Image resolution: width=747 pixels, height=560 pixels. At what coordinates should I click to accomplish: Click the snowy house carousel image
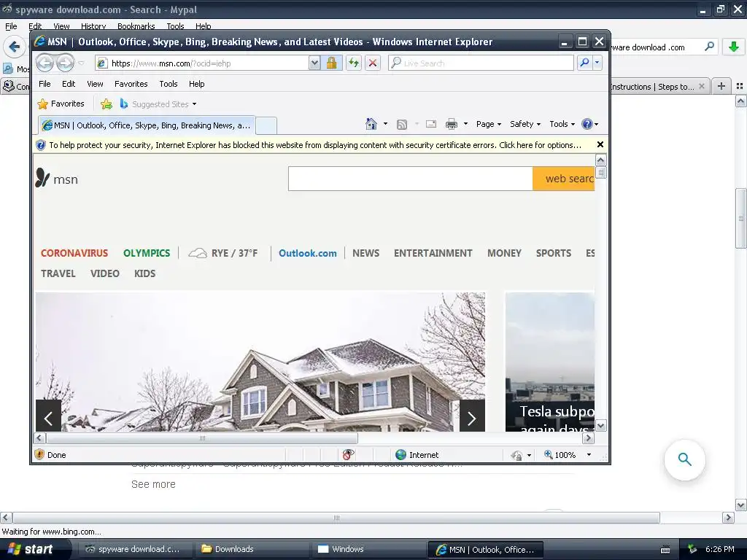pos(260,362)
